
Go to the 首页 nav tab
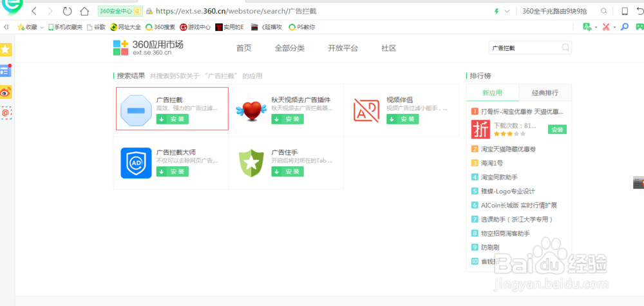click(243, 48)
